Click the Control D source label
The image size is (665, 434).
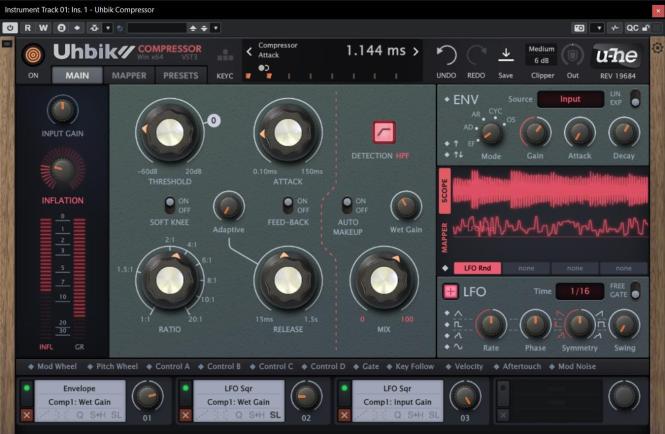point(327,367)
